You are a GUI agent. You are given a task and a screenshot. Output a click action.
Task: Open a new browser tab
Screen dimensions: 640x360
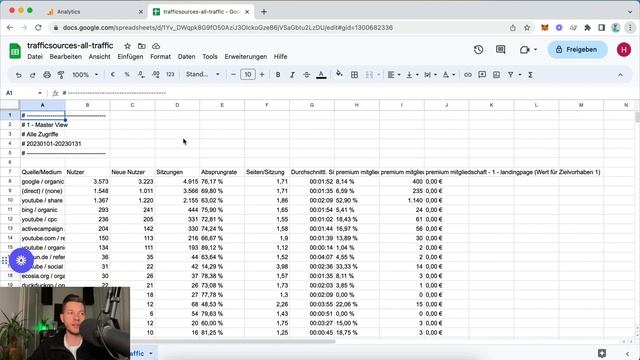pyautogui.click(x=264, y=12)
